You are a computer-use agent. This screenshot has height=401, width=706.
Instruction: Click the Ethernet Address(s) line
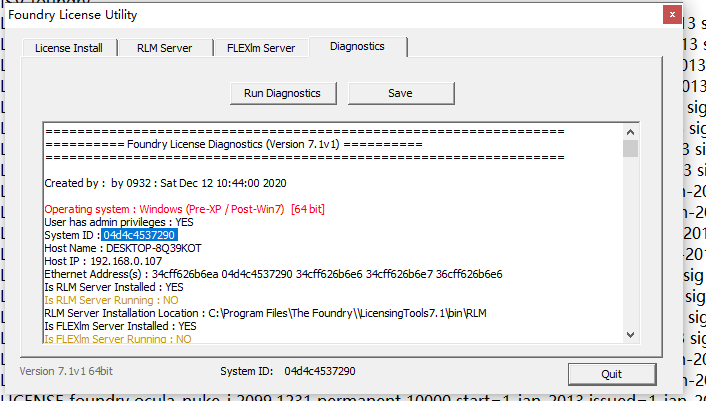(x=273, y=274)
